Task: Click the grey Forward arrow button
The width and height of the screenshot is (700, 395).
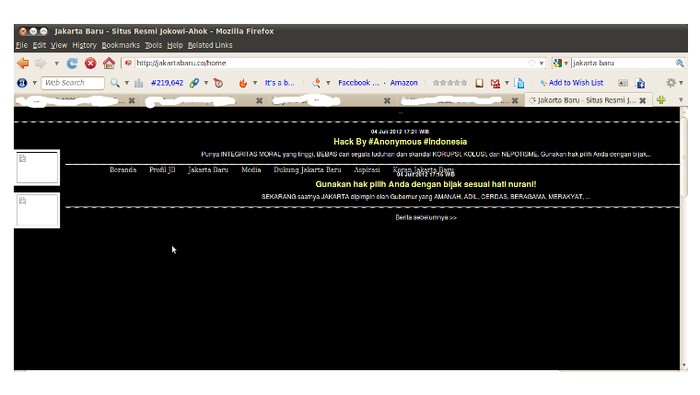Action: pos(41,63)
